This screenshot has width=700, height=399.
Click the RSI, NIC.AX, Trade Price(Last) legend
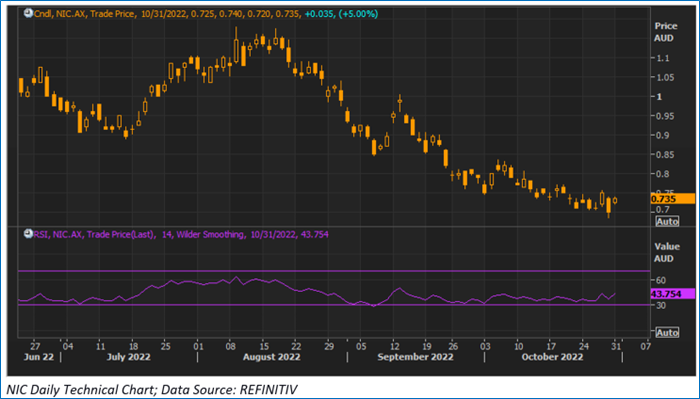coord(95,234)
